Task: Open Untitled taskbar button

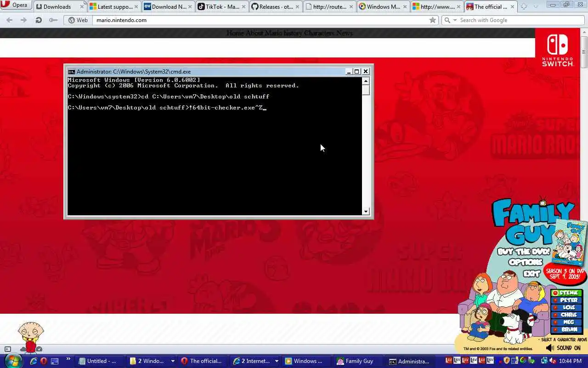Action: click(x=99, y=361)
